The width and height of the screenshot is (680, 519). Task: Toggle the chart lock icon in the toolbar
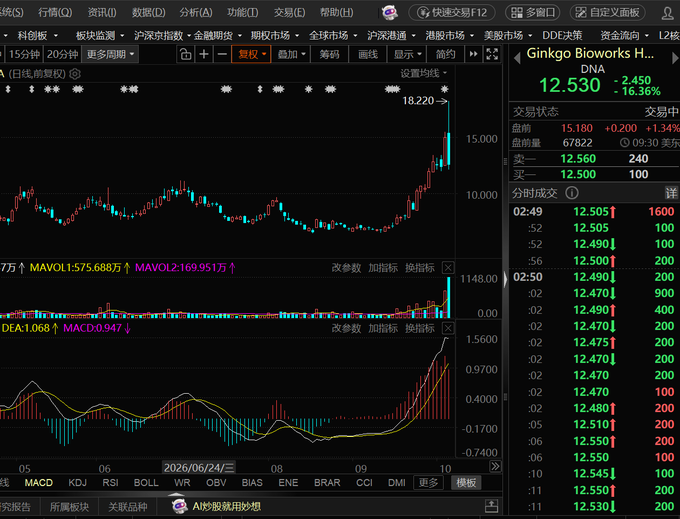(186, 55)
